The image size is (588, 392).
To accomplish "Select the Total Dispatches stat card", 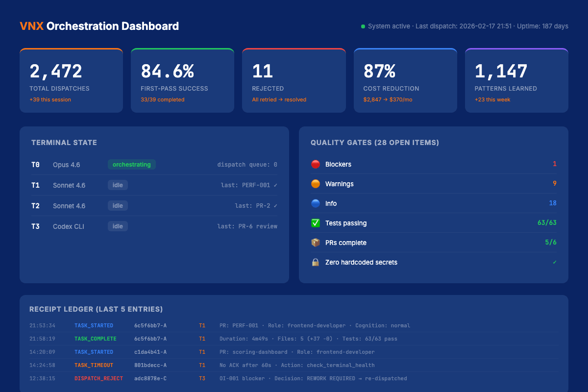I will pyautogui.click(x=71, y=80).
